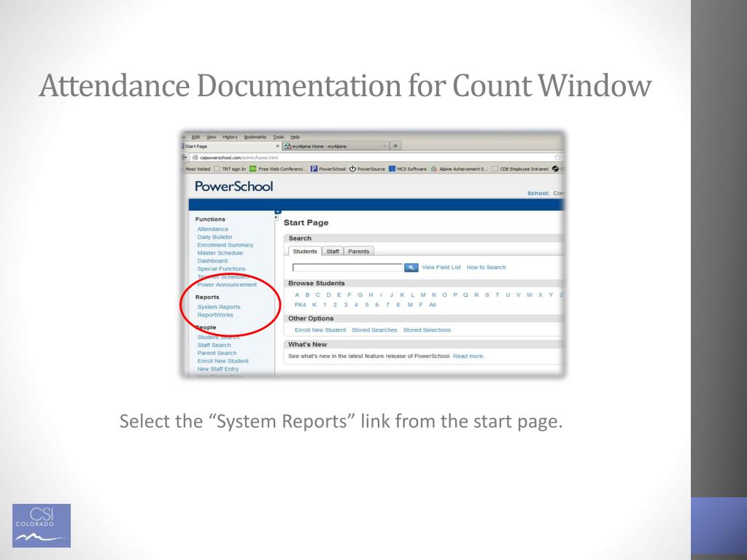Open Enroll New Student in sidebar
This screenshot has width=747, height=560.
tap(223, 361)
